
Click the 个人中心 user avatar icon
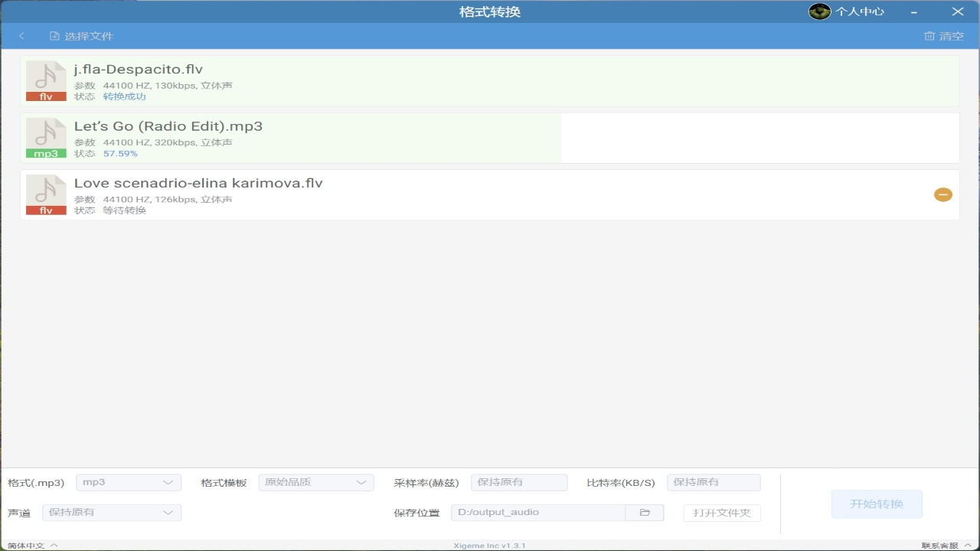click(x=819, y=11)
